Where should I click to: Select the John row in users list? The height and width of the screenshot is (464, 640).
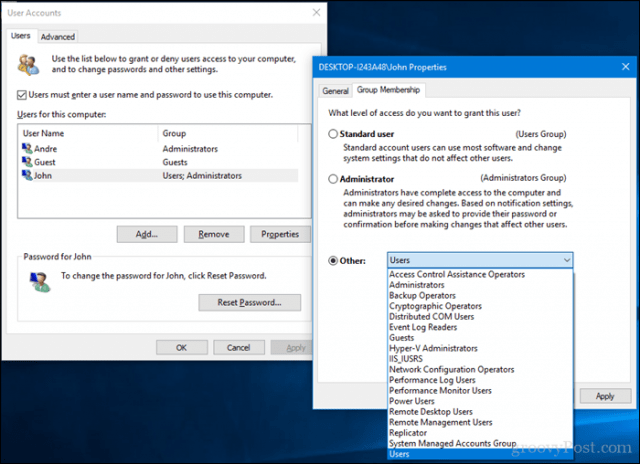click(160, 175)
